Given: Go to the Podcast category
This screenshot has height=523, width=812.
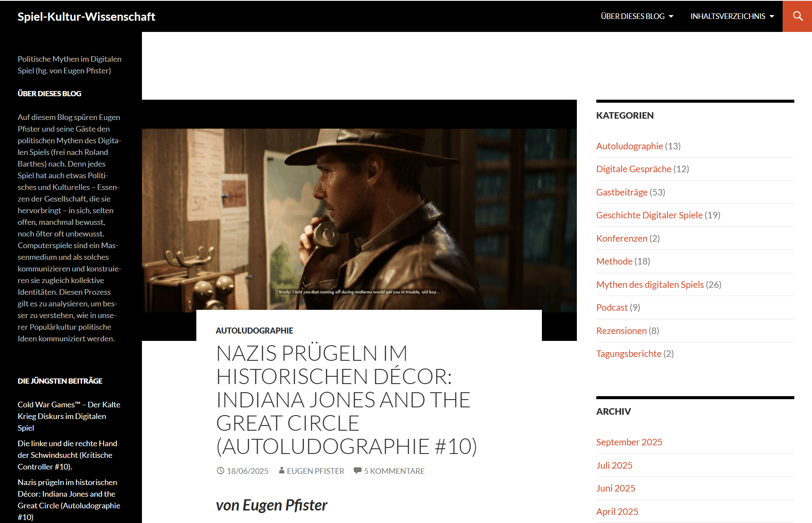Looking at the screenshot, I should (x=611, y=307).
